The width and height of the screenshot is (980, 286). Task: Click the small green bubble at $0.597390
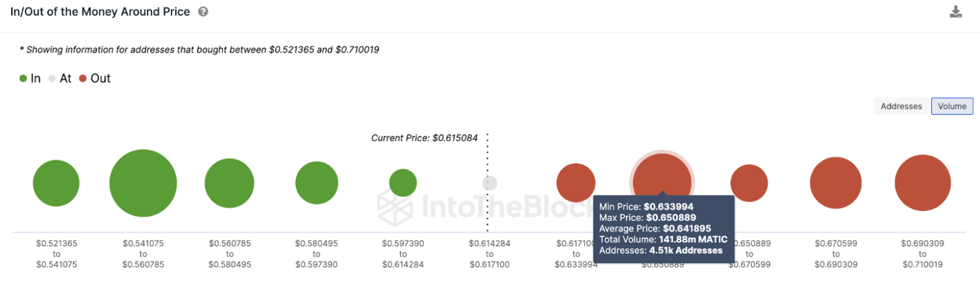click(403, 183)
